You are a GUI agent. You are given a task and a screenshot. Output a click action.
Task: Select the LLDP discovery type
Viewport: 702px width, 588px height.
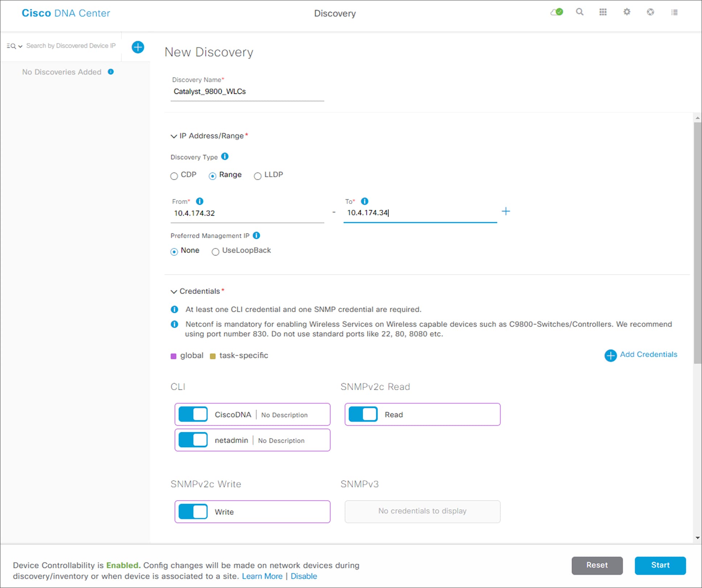[258, 176]
